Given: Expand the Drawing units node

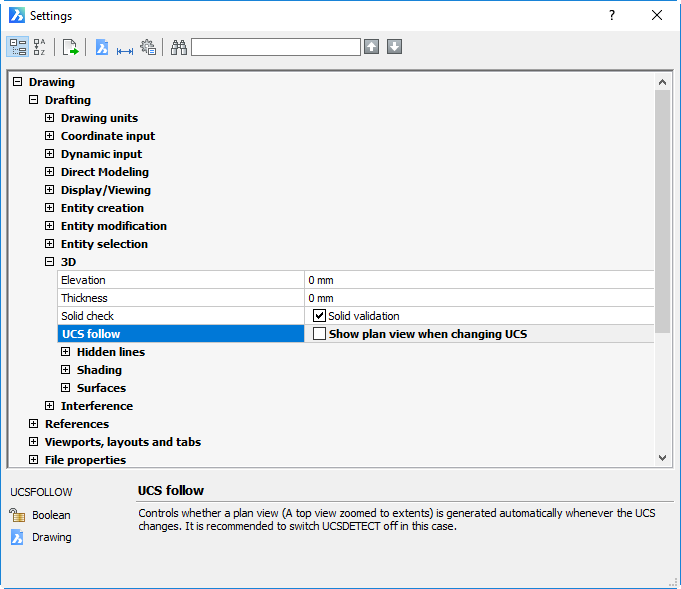Looking at the screenshot, I should tap(50, 118).
